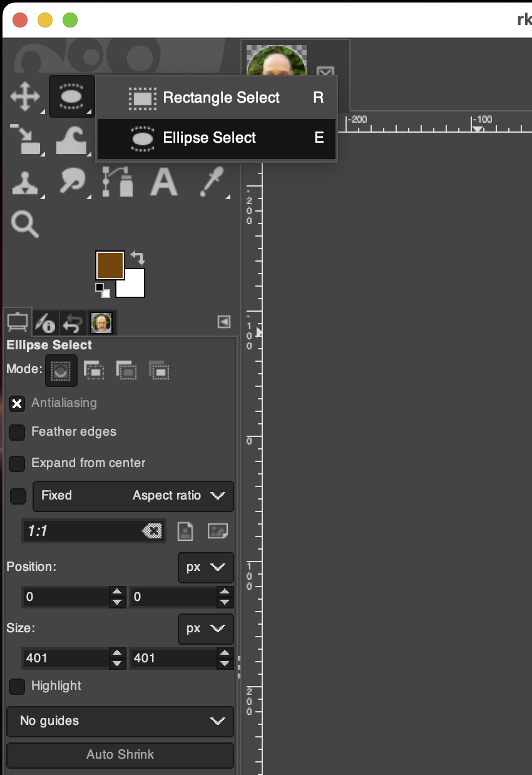
Task: Disable the Antialiasing checkbox
Action: [x=17, y=403]
